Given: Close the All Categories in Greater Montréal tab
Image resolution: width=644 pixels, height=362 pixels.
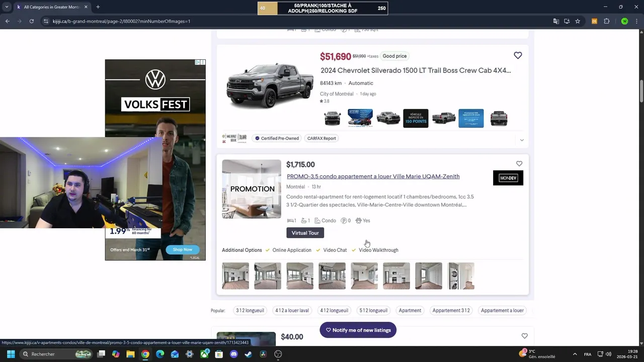Looking at the screenshot, I should click(x=86, y=7).
